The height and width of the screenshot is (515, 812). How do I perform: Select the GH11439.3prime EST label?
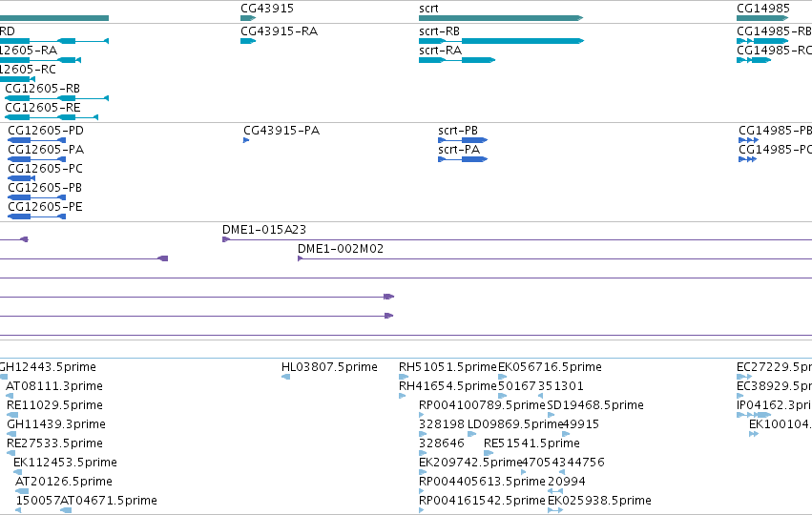56,424
